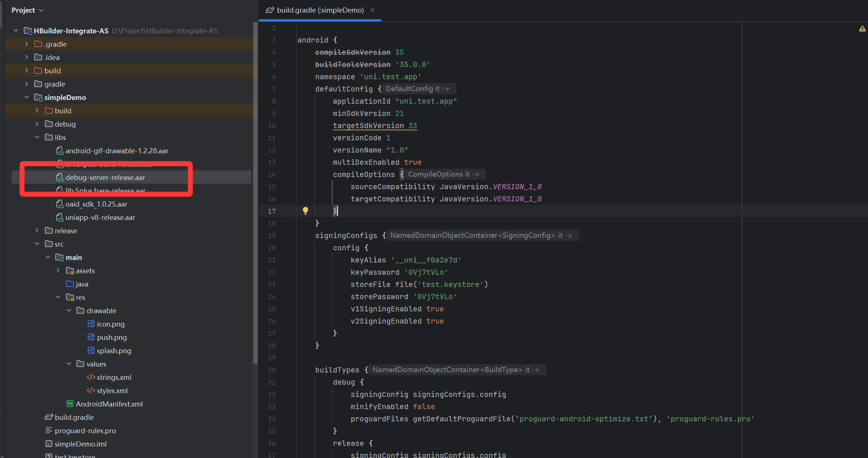Click the 'proguard-rules.pro' string in editor

[710, 419]
